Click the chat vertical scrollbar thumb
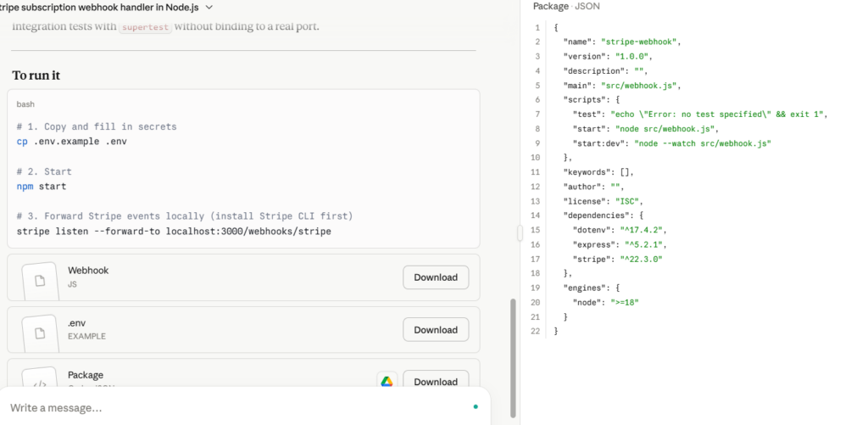 [x=513, y=358]
